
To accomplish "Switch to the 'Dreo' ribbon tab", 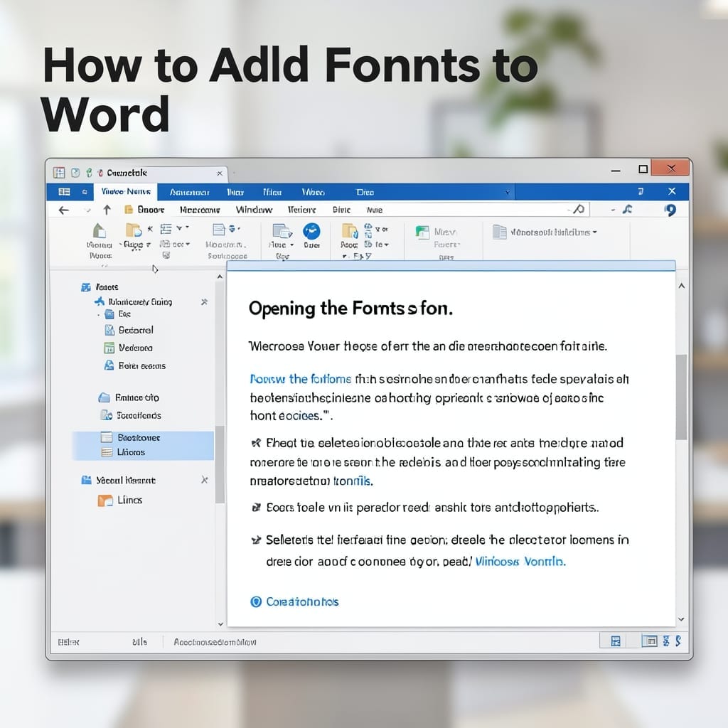I will (365, 192).
